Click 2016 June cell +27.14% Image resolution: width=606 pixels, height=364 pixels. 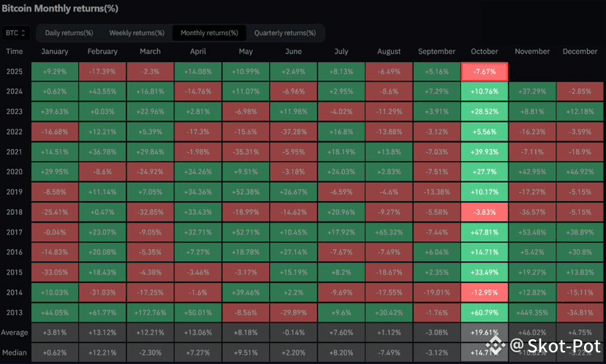point(293,252)
